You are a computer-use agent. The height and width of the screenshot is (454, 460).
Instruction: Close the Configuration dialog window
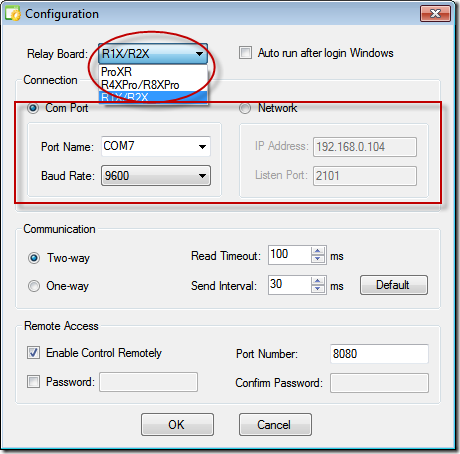[435, 14]
